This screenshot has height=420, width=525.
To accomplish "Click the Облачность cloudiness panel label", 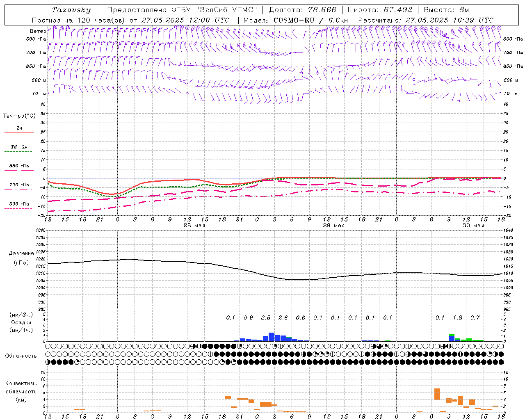I will pyautogui.click(x=21, y=356).
